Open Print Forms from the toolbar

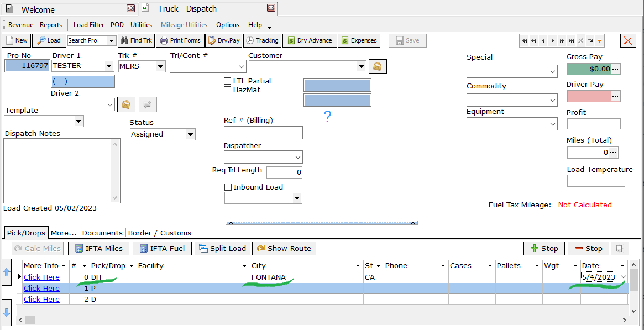180,40
